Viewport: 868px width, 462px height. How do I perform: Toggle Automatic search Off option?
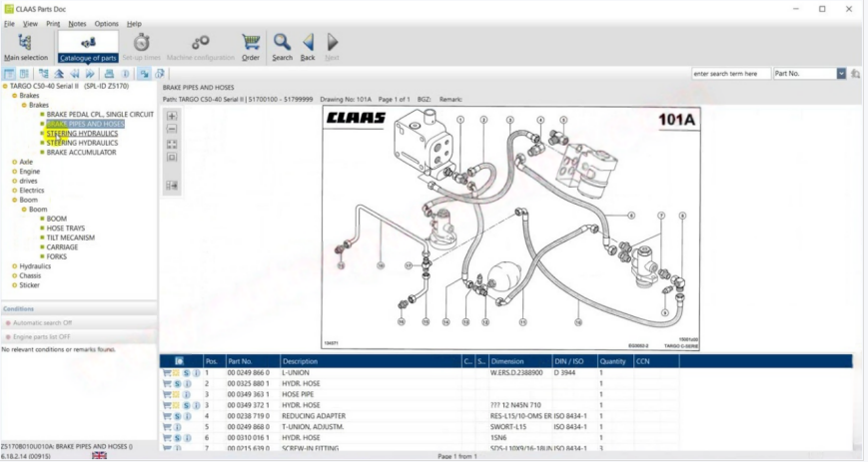42,323
